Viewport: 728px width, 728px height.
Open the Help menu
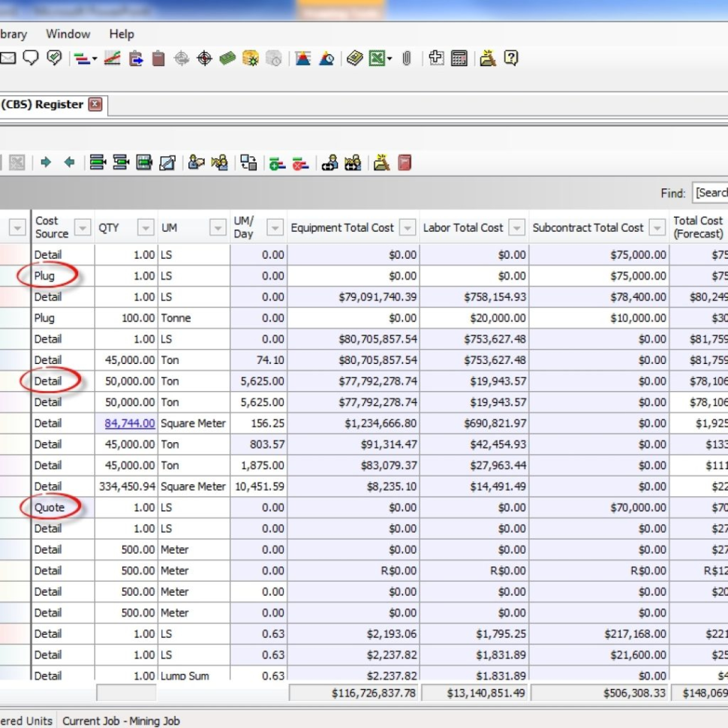coord(121,34)
